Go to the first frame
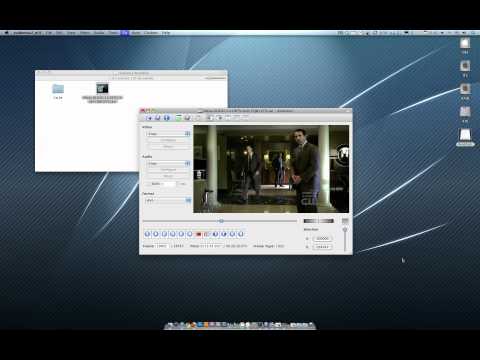Screen dimensions: 480x360 click(232, 234)
